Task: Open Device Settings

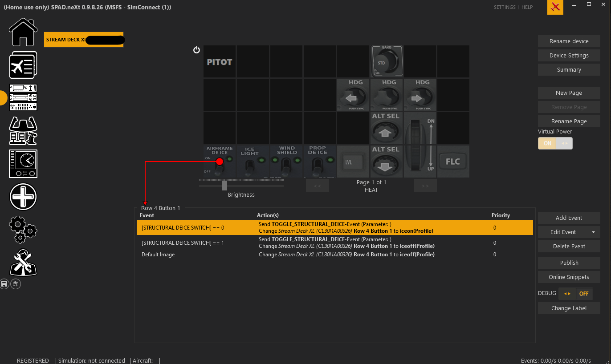Action: (569, 55)
